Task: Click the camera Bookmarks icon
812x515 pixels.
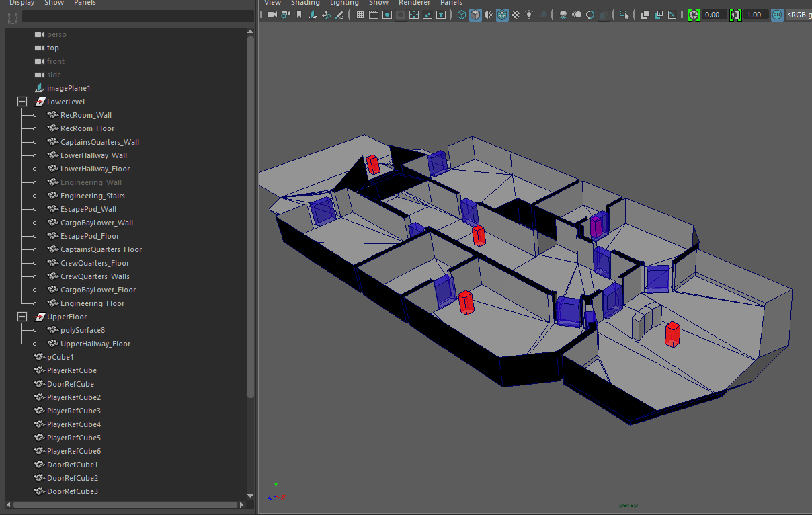Action: coord(299,15)
